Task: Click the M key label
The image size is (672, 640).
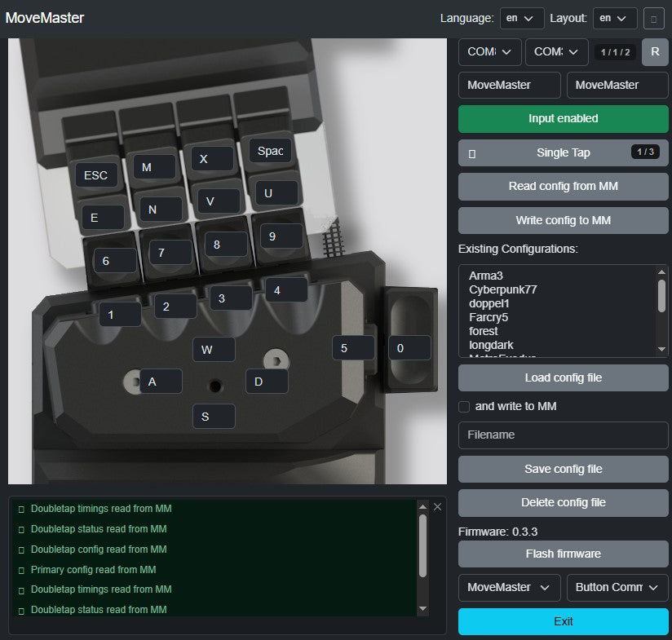Action: pos(154,167)
